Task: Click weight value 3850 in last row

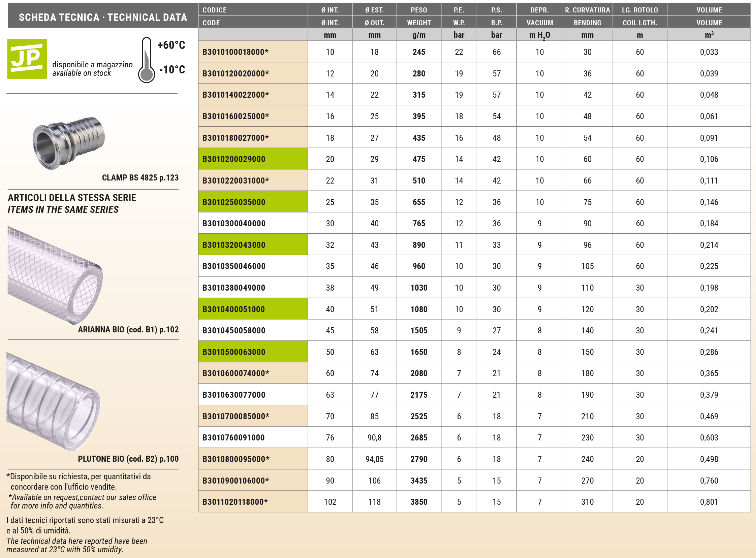Action: click(419, 502)
